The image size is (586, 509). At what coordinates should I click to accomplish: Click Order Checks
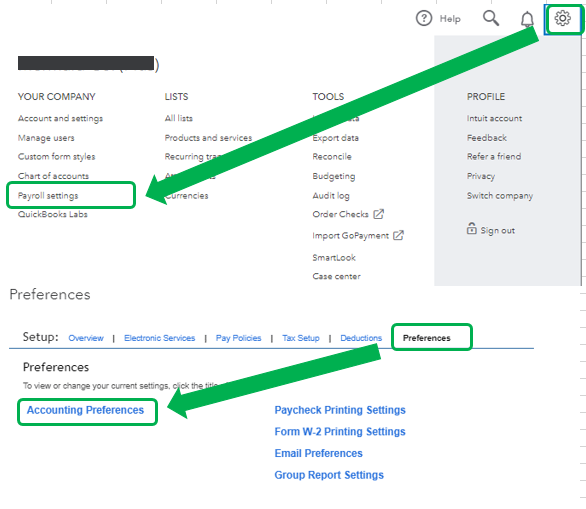(340, 214)
